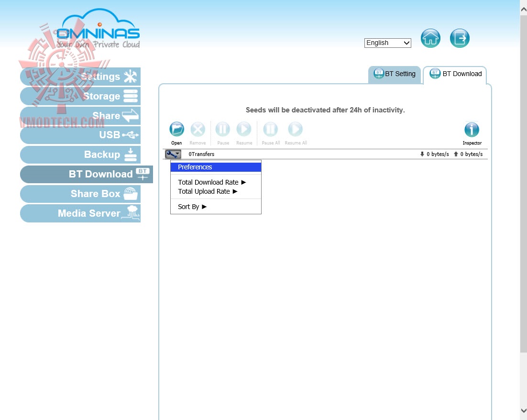
Task: Open the English language dropdown
Action: coord(387,43)
